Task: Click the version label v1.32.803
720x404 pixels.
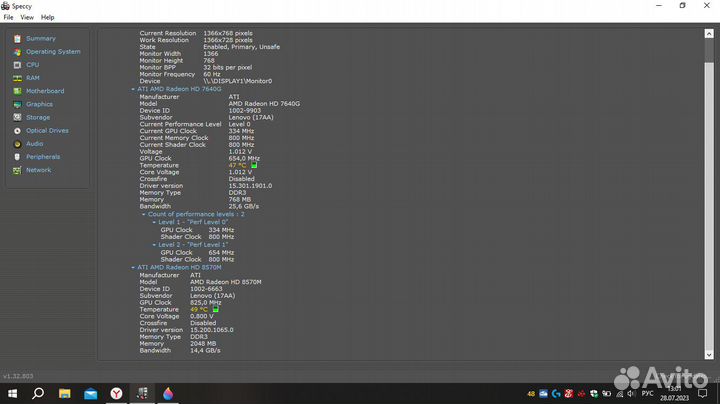Action: coord(18,376)
